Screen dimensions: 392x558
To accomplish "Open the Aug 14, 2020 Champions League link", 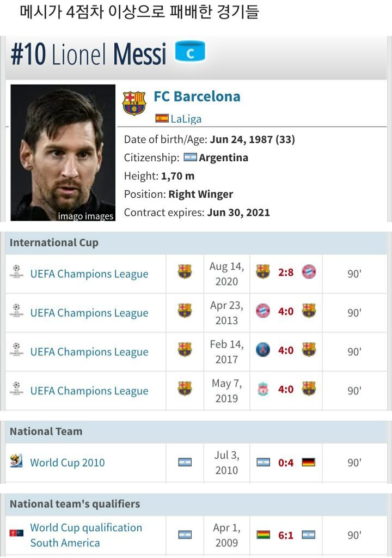I will (x=89, y=274).
